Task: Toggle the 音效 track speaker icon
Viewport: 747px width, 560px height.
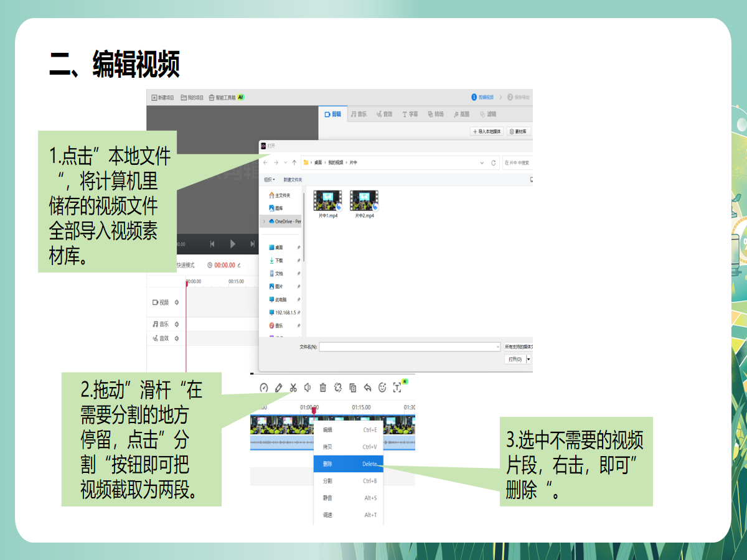Action: (177, 338)
